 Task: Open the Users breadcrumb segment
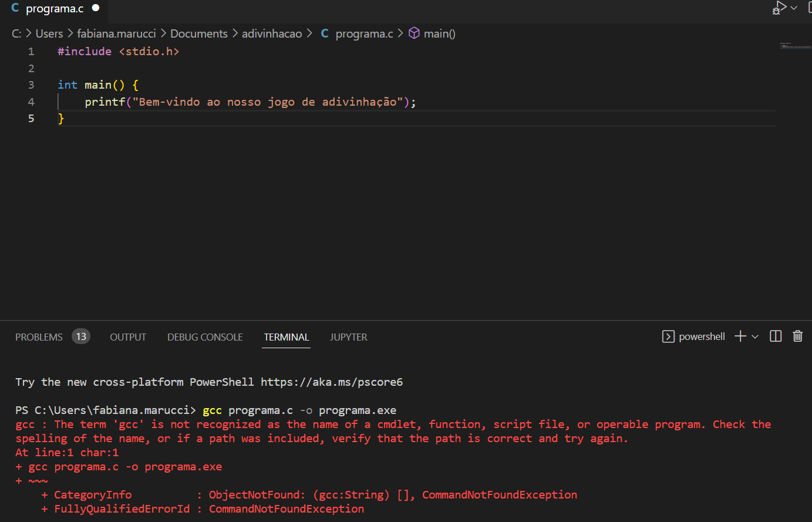49,33
